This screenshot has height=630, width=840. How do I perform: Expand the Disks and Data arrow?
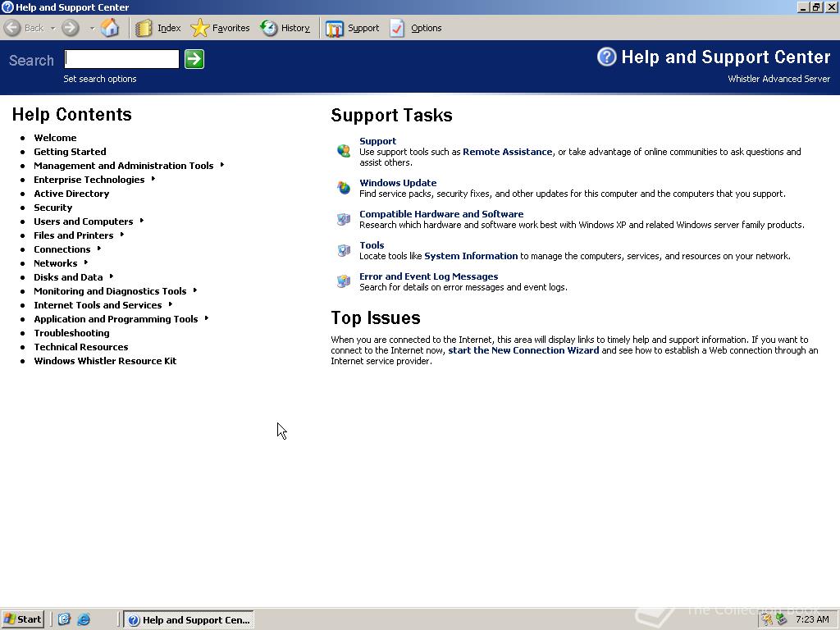pos(112,276)
